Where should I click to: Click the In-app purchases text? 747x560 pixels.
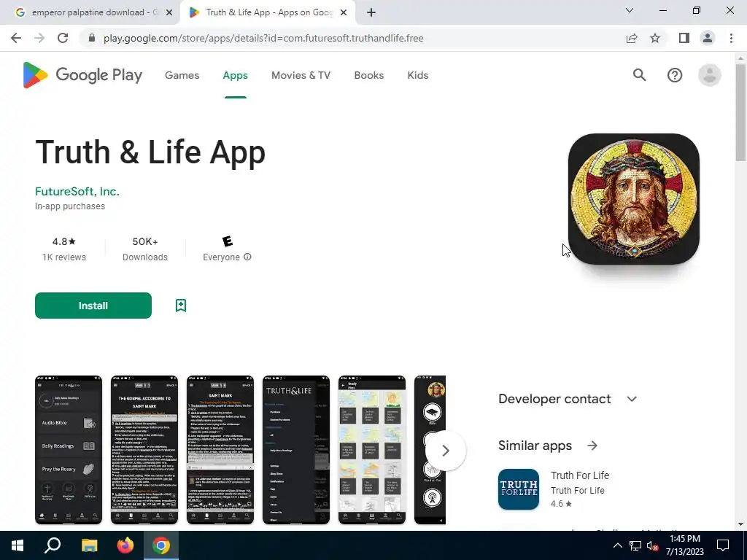click(x=70, y=206)
